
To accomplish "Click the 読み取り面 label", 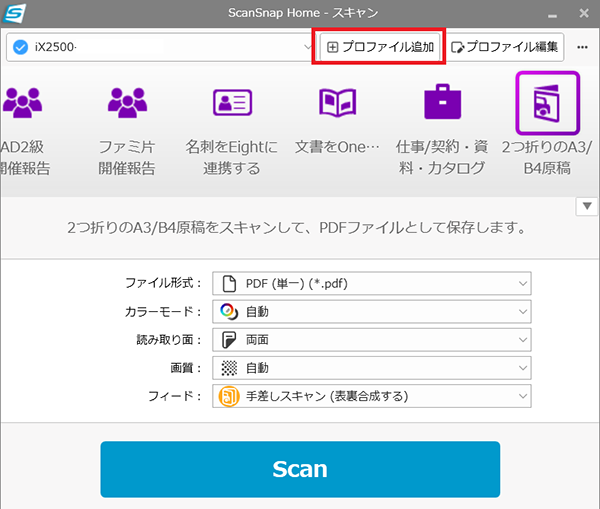I will pos(169,340).
